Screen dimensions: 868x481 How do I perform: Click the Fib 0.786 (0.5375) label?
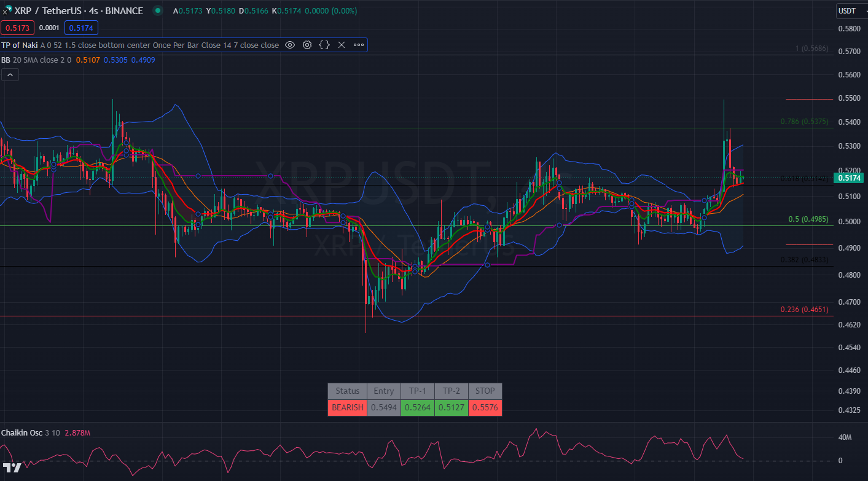click(x=804, y=122)
